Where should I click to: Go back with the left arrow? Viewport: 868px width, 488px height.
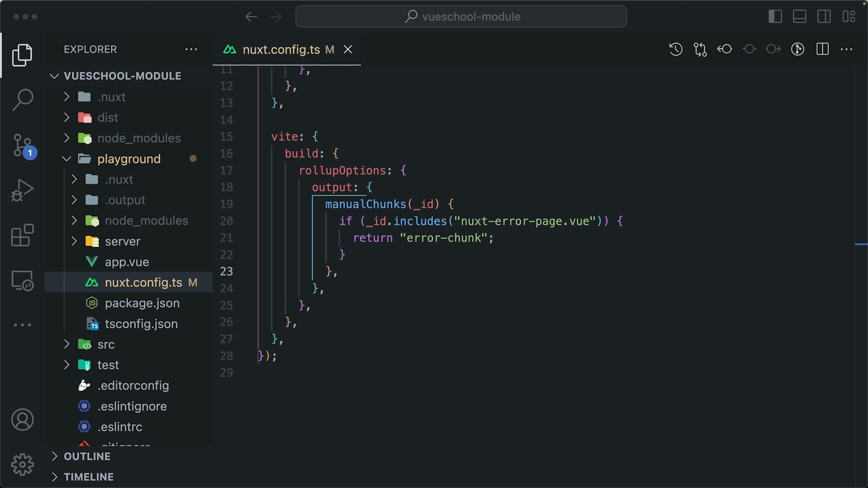tap(251, 17)
